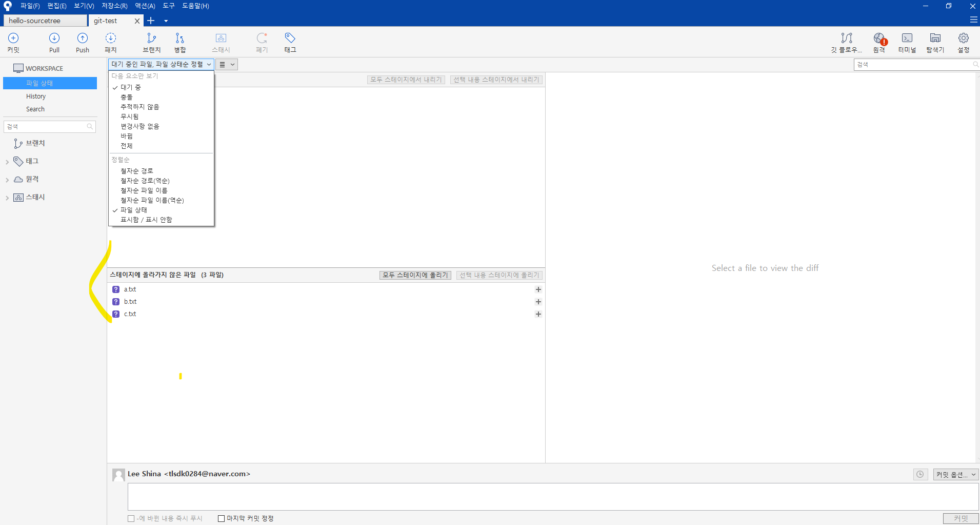The width and height of the screenshot is (980, 525).
Task: Click the user avatar beside Lee Shina
Action: [118, 475]
